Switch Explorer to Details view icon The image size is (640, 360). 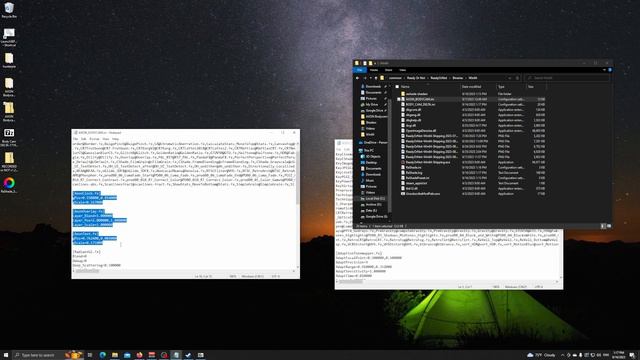pyautogui.click(x=603, y=226)
